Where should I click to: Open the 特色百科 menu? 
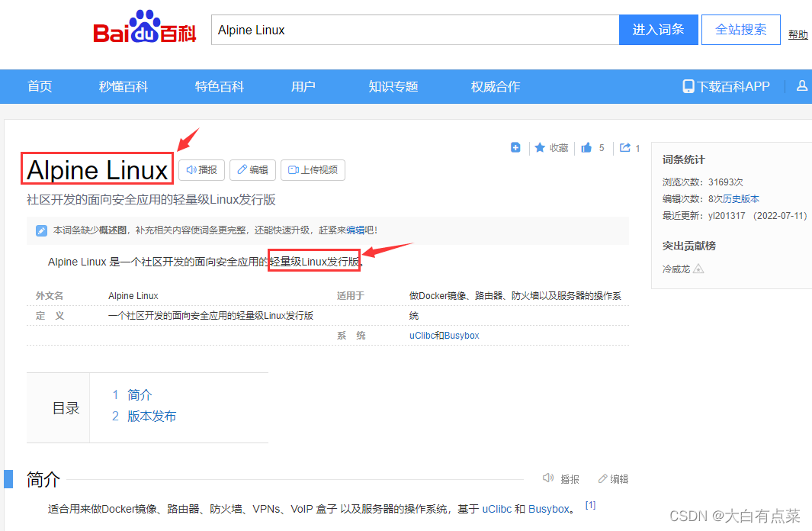(x=219, y=86)
